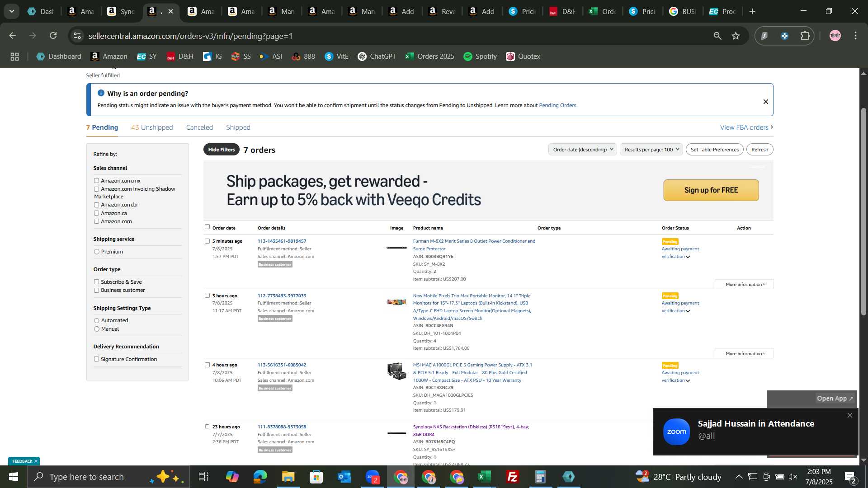Bookmark this page with the star icon
The height and width of the screenshot is (488, 868).
pyautogui.click(x=736, y=36)
